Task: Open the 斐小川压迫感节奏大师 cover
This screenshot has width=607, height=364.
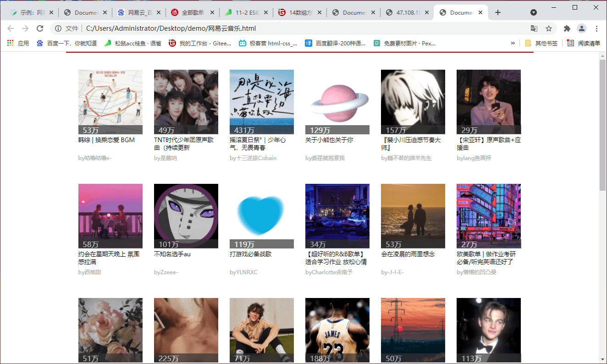Action: click(x=413, y=102)
